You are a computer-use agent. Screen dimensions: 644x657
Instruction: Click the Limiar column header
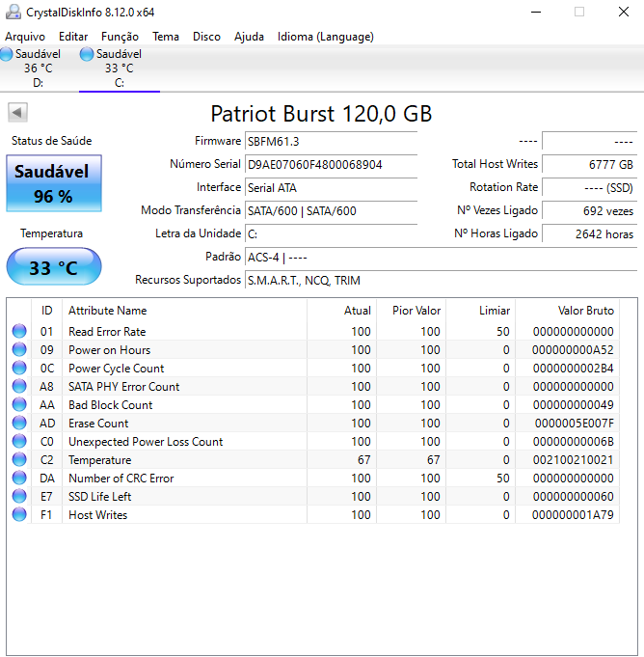(481, 311)
